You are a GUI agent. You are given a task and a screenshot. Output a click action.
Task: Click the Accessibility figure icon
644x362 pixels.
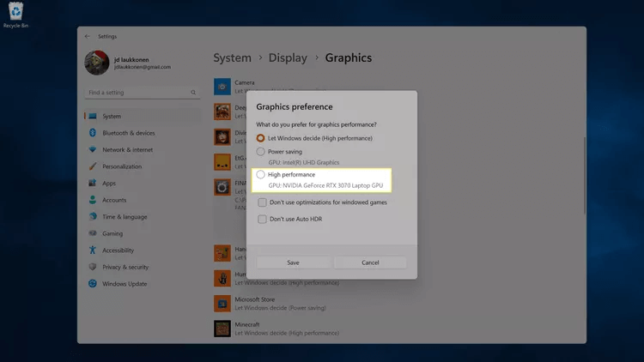(x=93, y=250)
